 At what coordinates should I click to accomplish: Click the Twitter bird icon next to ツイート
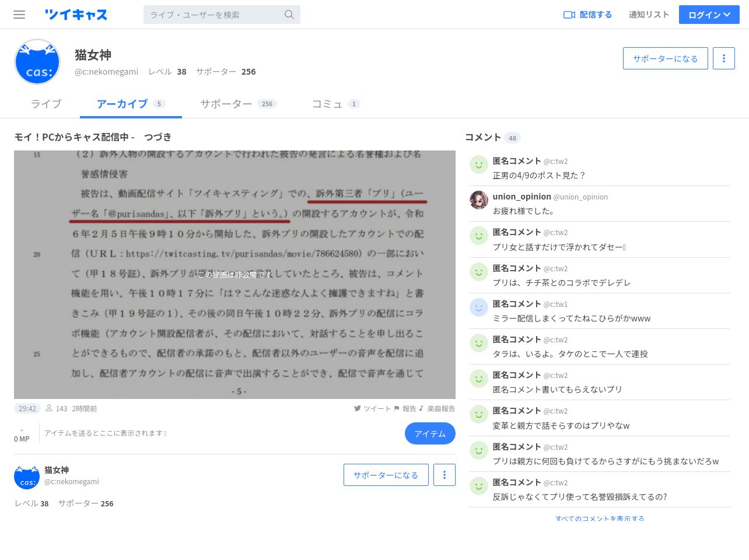(358, 408)
